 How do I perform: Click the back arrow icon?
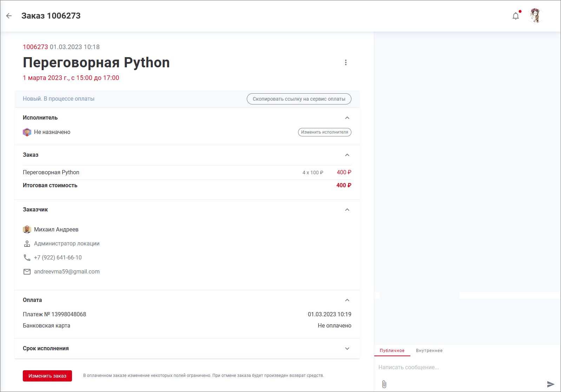(x=9, y=16)
